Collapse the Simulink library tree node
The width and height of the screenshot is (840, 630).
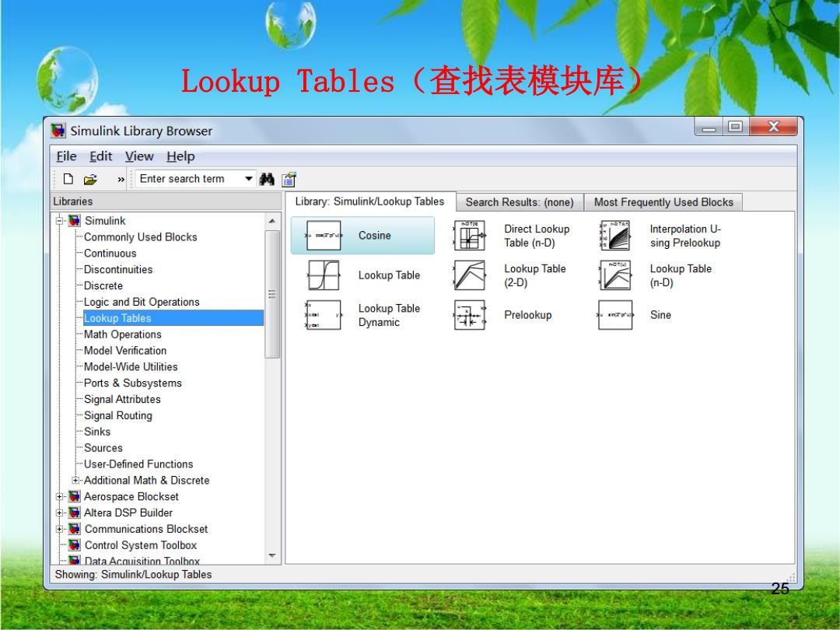point(60,221)
